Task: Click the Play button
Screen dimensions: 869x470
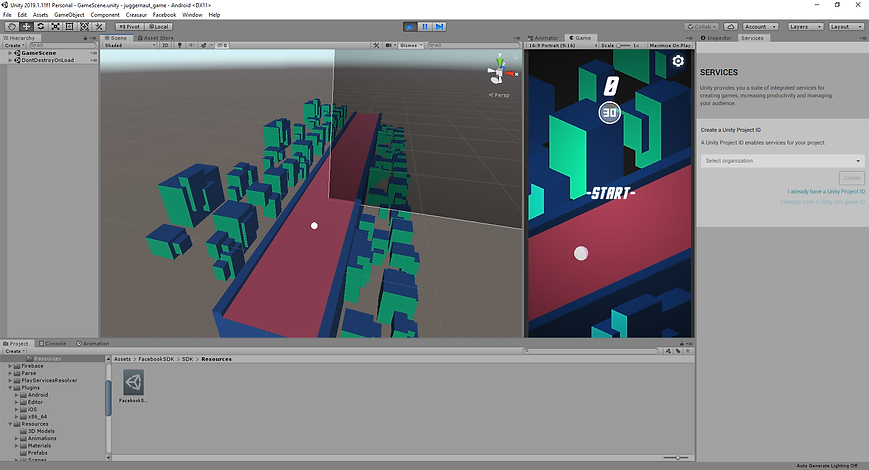Action: [410, 26]
